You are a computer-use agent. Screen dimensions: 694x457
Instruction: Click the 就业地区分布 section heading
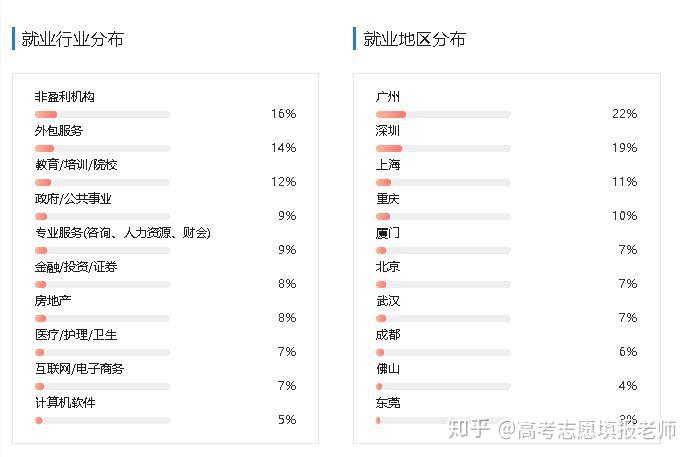414,40
